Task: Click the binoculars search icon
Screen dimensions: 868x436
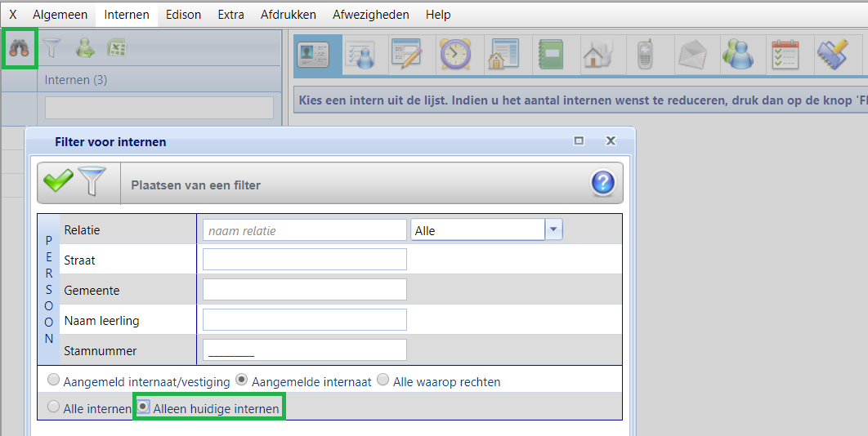Action: coord(20,49)
